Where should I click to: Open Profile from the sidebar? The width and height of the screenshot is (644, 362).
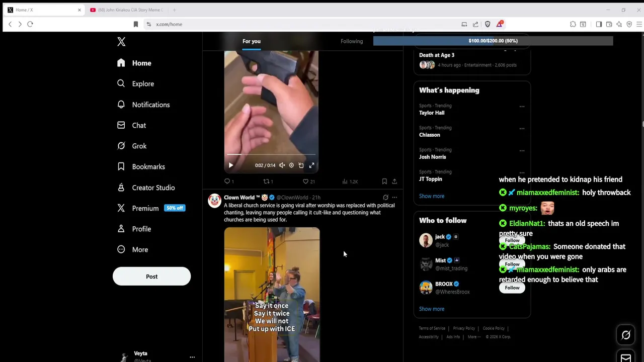(134, 229)
